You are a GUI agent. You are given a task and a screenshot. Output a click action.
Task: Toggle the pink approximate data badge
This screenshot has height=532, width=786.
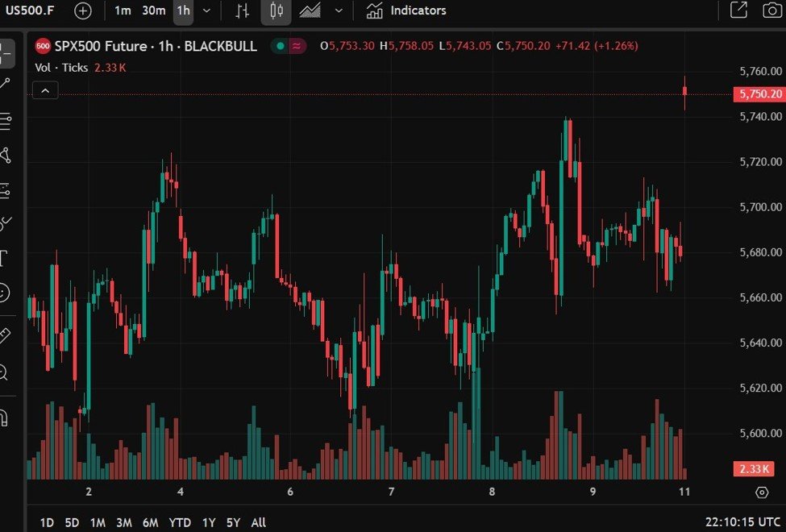click(297, 46)
